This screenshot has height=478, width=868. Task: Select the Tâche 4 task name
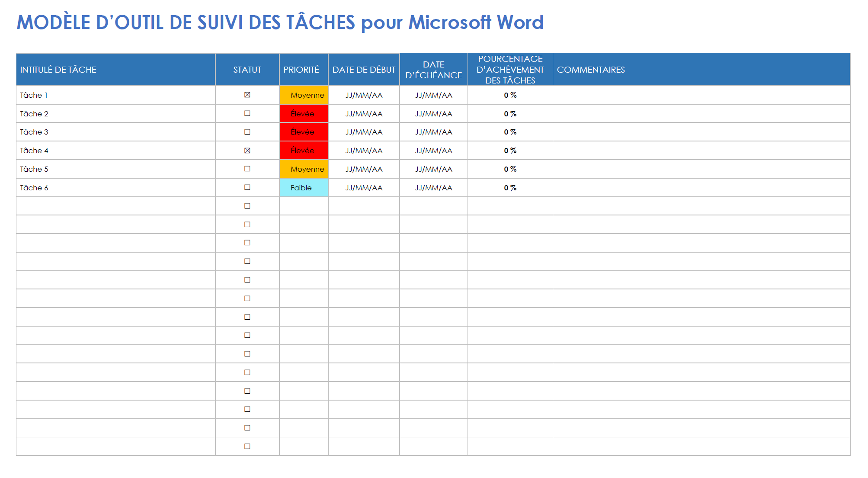point(34,151)
